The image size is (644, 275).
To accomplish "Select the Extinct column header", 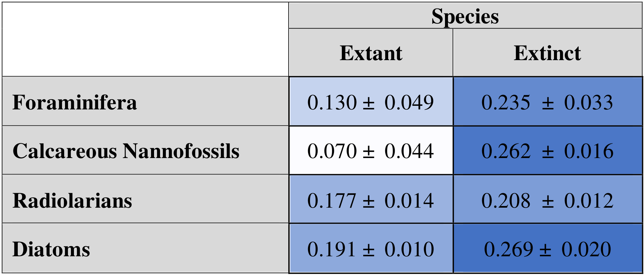I will 547,53.
